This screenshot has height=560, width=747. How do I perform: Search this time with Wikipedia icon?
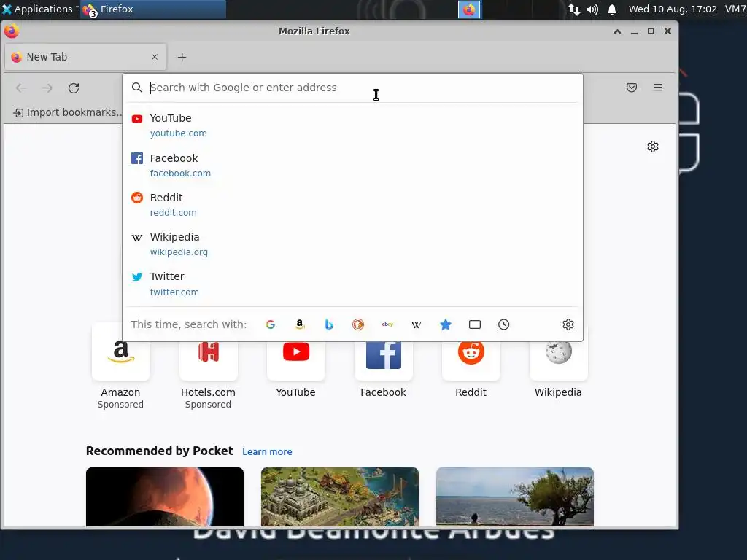[417, 324]
